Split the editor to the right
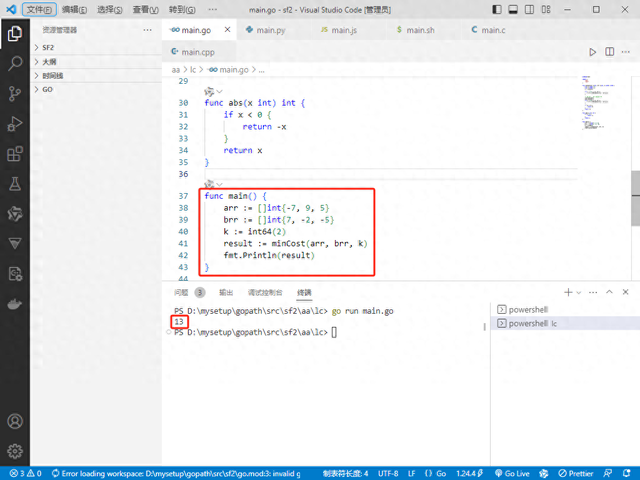 point(609,52)
